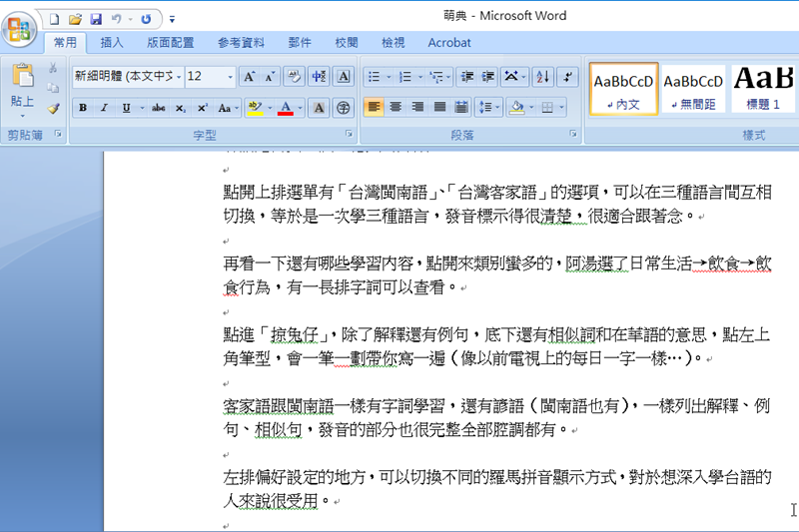Enable center text alignment
Viewport: 799px width, 532px height.
tap(396, 108)
